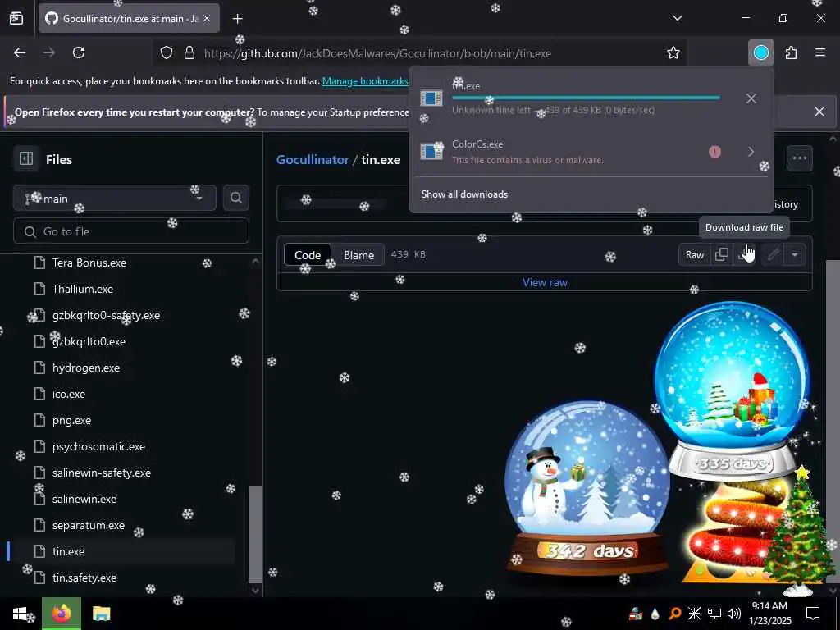This screenshot has width=840, height=630.
Task: Click the file tree search icon button
Action: pyautogui.click(x=235, y=199)
